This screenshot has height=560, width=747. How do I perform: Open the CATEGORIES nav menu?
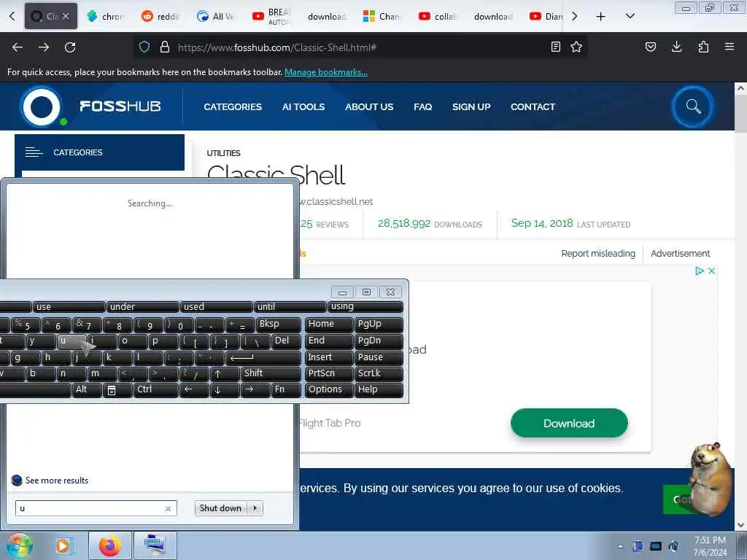click(x=233, y=106)
